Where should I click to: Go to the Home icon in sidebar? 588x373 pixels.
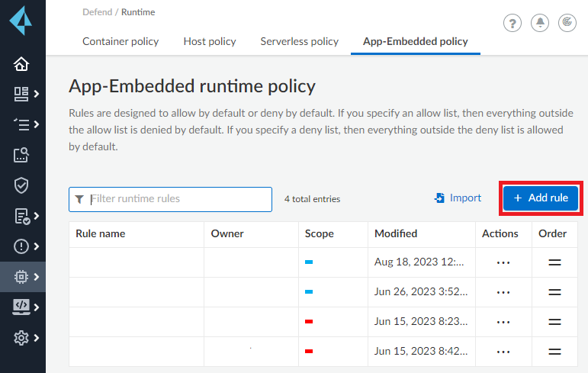[x=21, y=64]
